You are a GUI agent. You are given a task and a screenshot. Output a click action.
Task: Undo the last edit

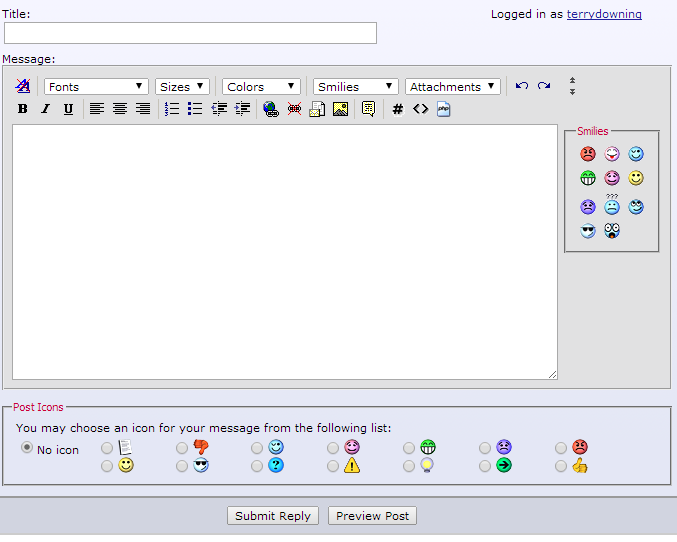coord(522,86)
